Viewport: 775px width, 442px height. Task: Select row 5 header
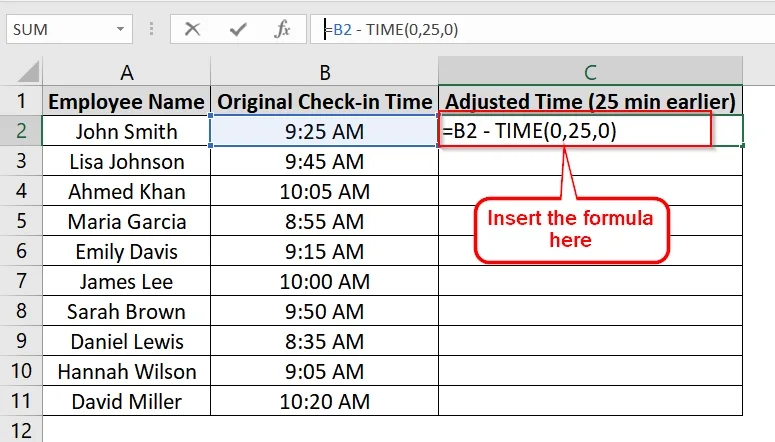click(21, 221)
